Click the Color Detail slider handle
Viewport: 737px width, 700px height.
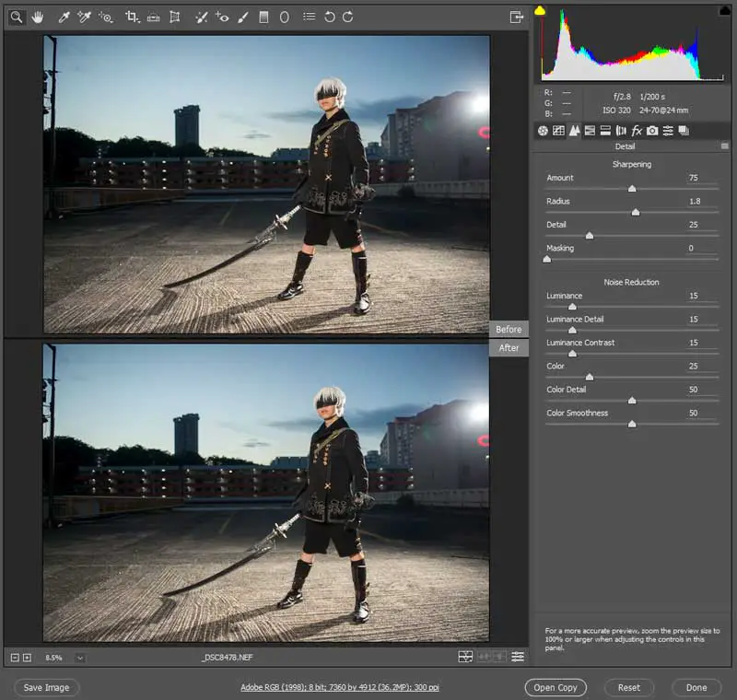point(632,401)
